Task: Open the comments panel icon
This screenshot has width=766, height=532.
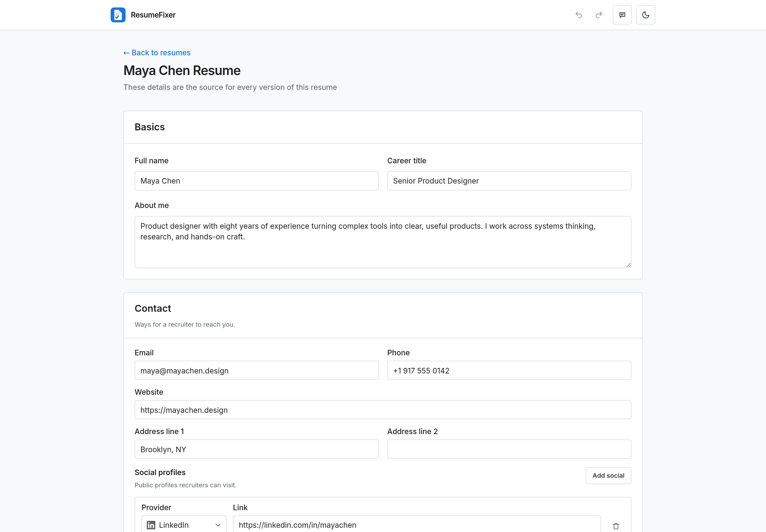Action: (x=622, y=15)
